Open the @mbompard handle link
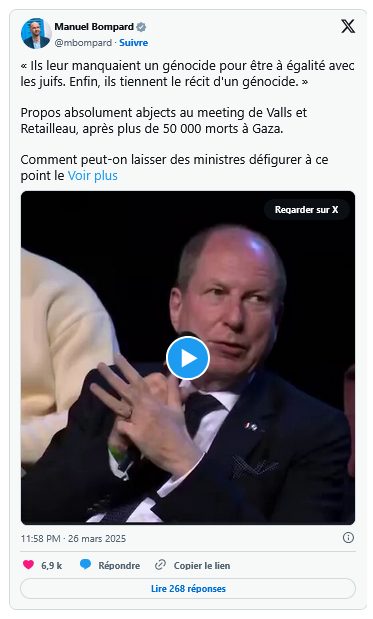The width and height of the screenshot is (373, 619). point(83,43)
